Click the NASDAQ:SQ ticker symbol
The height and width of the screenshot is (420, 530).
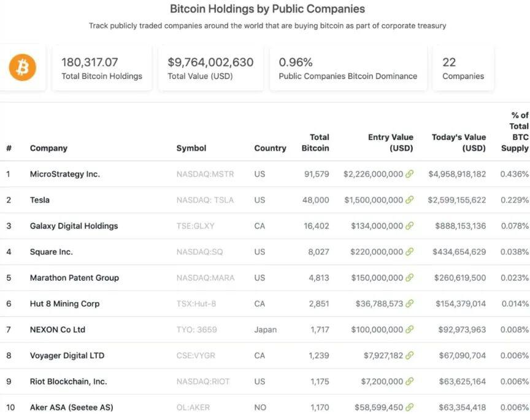(199, 252)
